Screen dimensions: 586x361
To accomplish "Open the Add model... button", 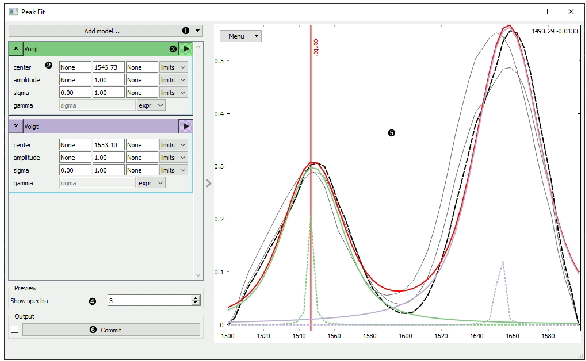I will (x=106, y=31).
